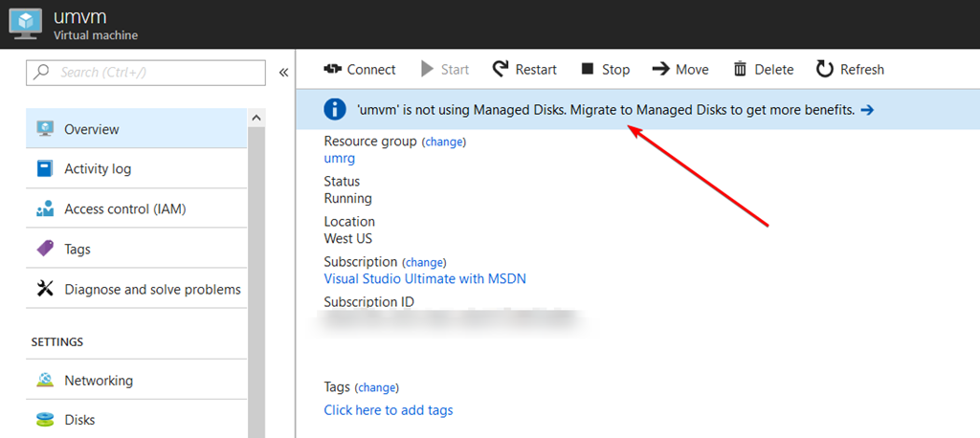
Task: Click into the Search (Ctrl+/) field
Action: 145,73
